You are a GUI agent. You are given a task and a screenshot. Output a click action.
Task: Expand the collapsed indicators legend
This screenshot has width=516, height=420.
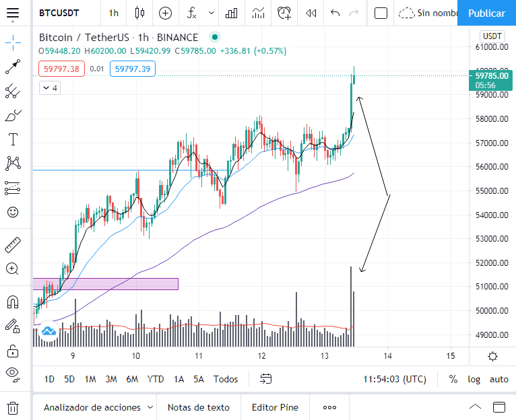(x=50, y=87)
